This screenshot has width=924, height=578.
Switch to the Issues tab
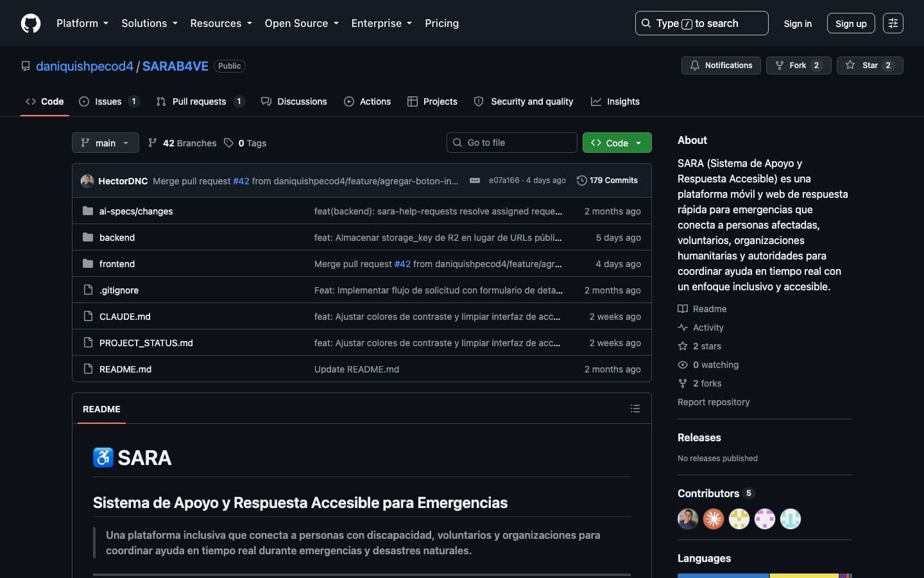click(x=109, y=101)
